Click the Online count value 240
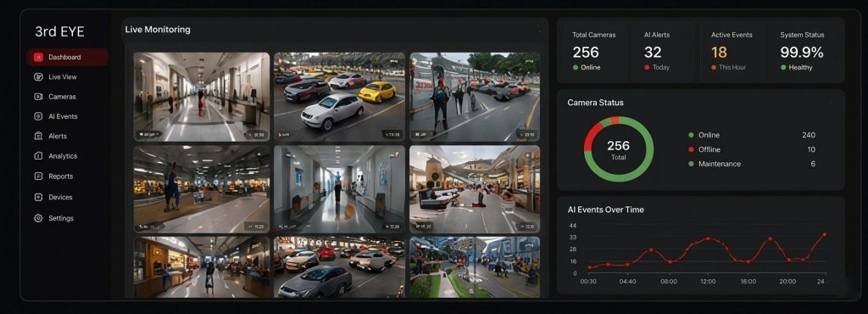This screenshot has height=314, width=868. click(x=808, y=135)
